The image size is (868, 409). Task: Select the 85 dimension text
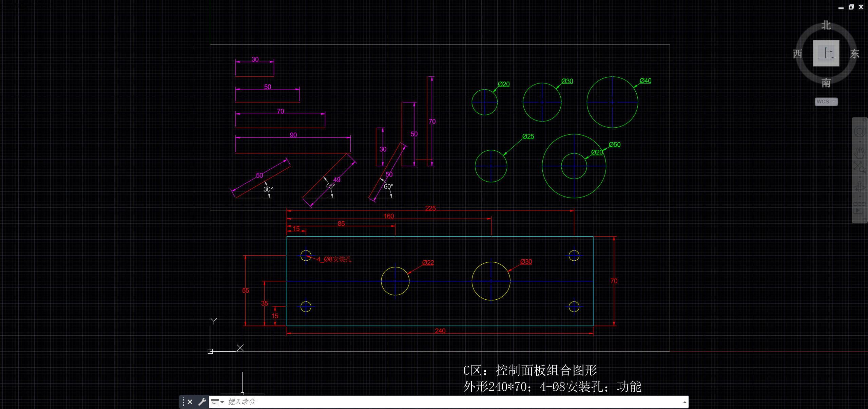point(341,224)
